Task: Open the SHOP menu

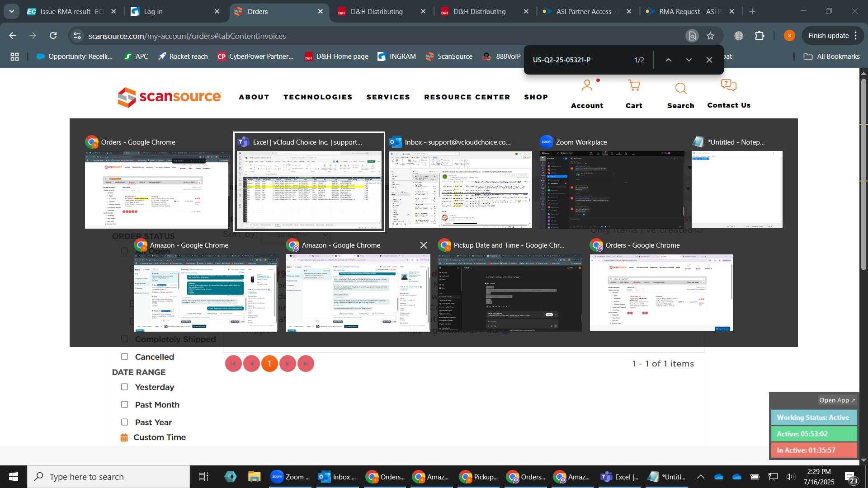Action: [536, 97]
